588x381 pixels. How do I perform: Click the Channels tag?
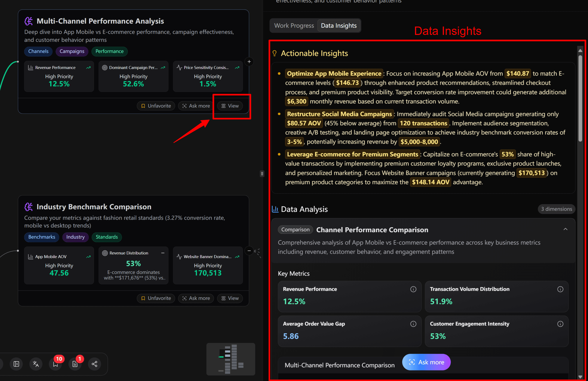38,51
